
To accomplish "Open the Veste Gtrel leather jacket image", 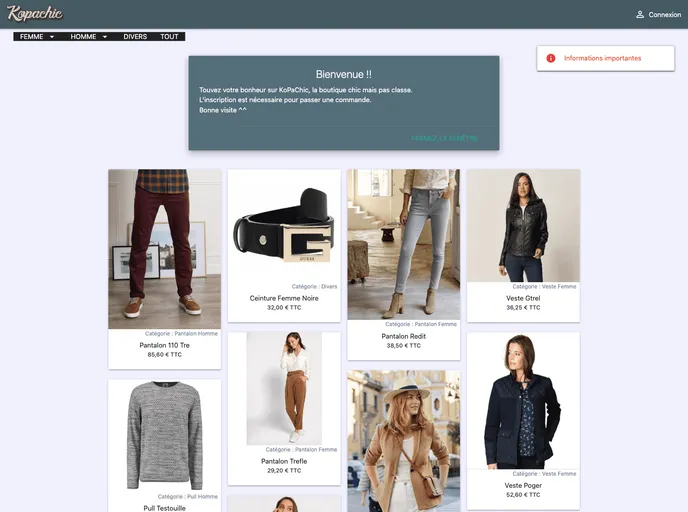I will click(x=523, y=226).
